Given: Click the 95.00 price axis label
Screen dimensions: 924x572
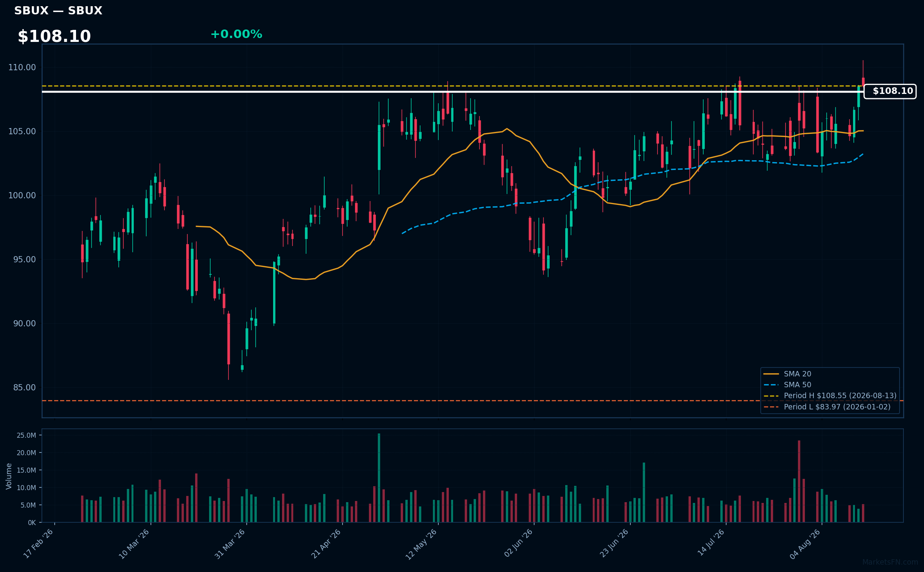Looking at the screenshot, I should pyautogui.click(x=24, y=260).
